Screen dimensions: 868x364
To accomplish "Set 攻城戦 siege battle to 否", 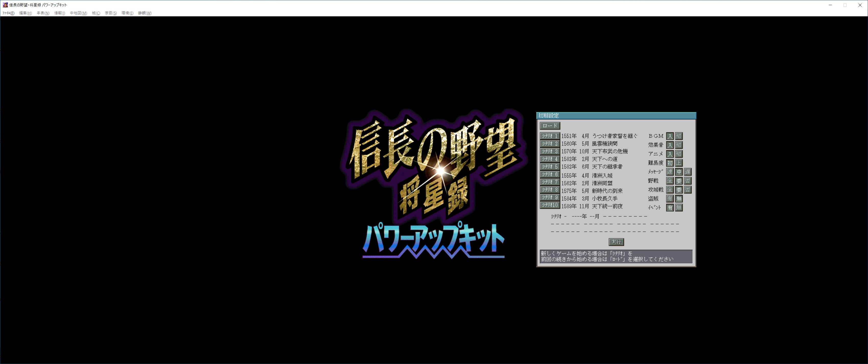I will (x=688, y=190).
